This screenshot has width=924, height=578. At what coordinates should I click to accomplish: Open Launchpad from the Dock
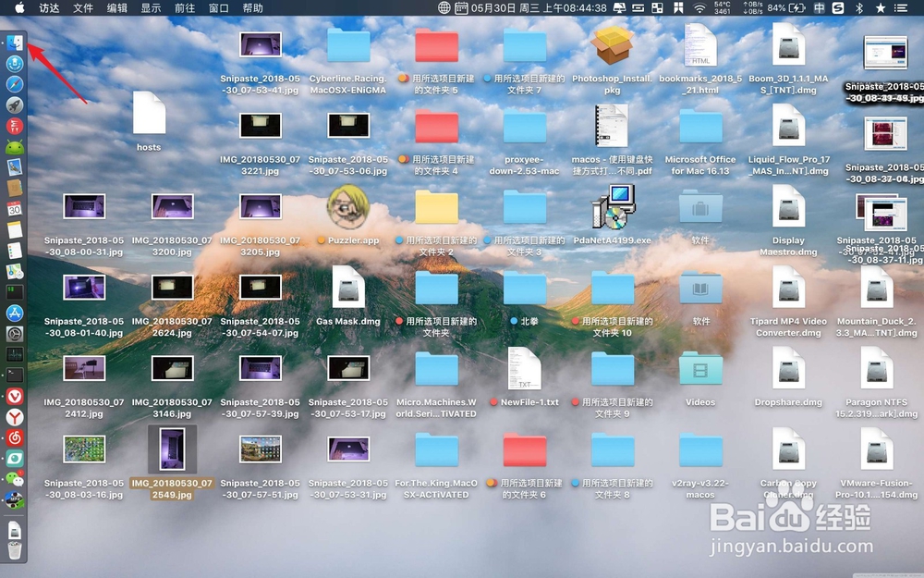click(14, 105)
